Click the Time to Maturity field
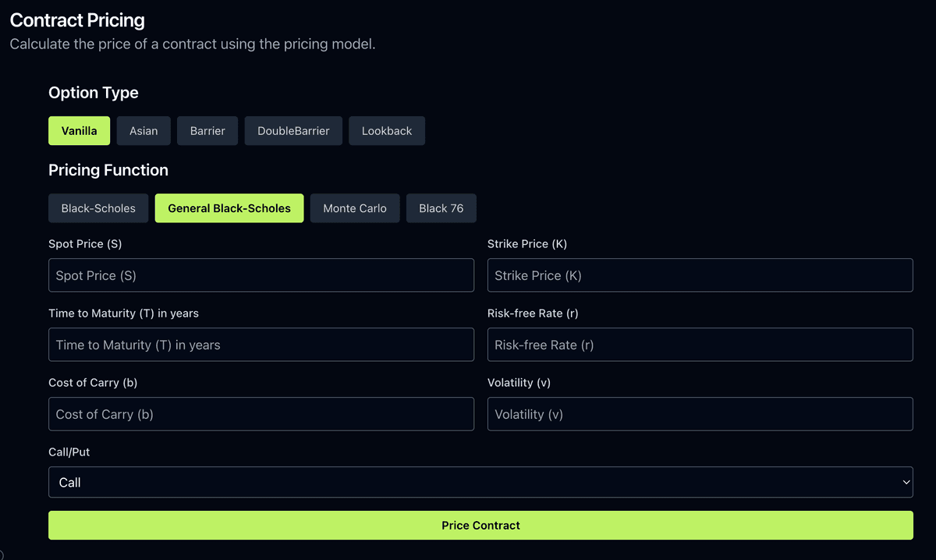Viewport: 936px width, 560px height. click(261, 344)
